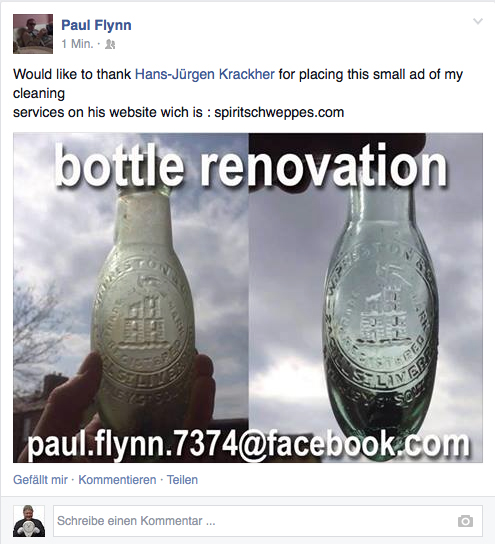Click the friends audience icon beside timestamp
The height and width of the screenshot is (544, 495).
click(x=110, y=44)
